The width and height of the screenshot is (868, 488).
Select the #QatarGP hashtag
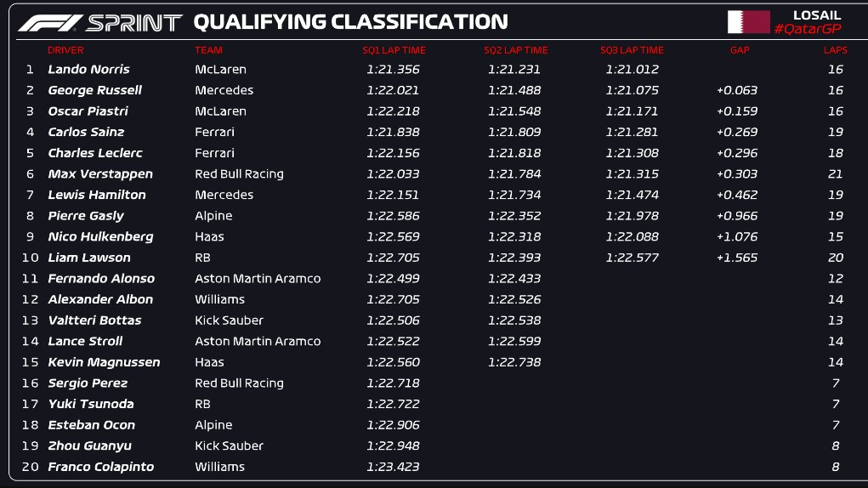808,29
